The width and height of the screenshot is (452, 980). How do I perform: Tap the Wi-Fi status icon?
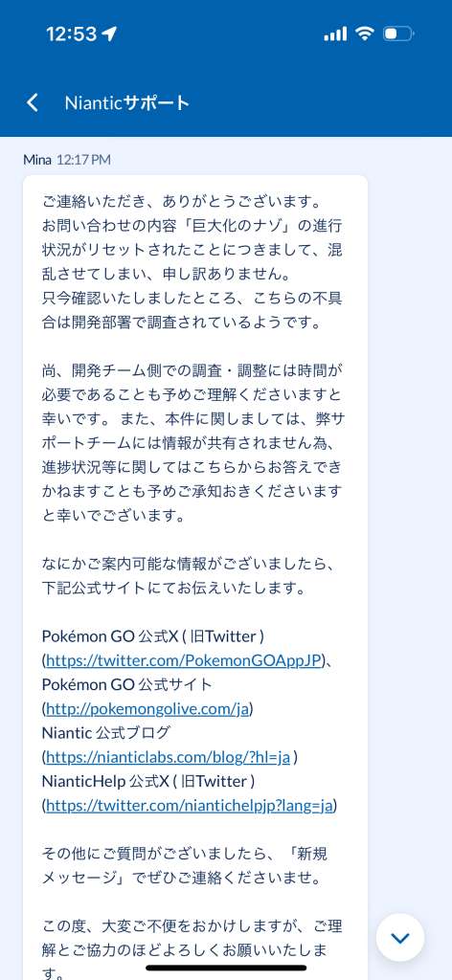click(364, 33)
